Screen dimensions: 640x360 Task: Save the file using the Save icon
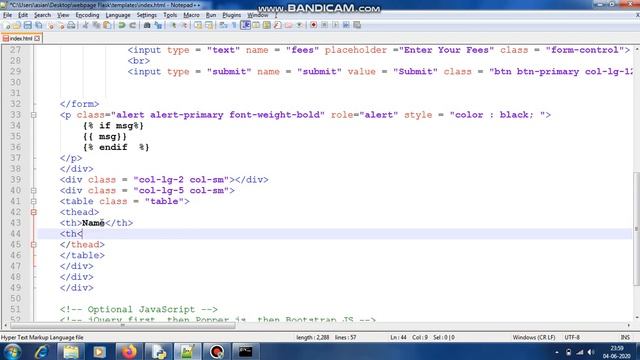(x=28, y=25)
